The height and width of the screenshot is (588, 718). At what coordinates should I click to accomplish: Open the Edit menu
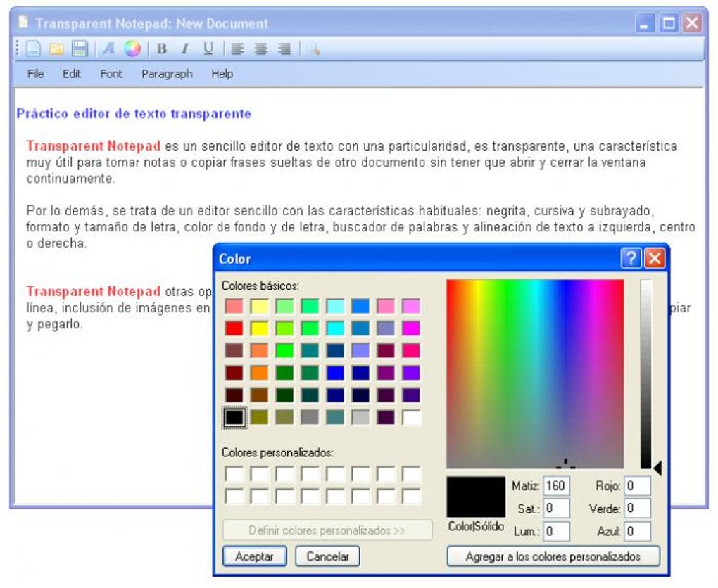[x=72, y=74]
